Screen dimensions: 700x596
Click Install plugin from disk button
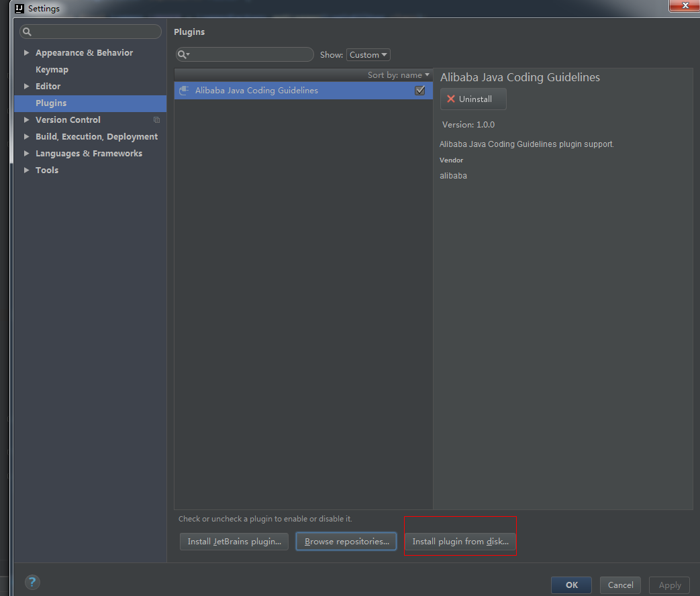[x=460, y=542]
